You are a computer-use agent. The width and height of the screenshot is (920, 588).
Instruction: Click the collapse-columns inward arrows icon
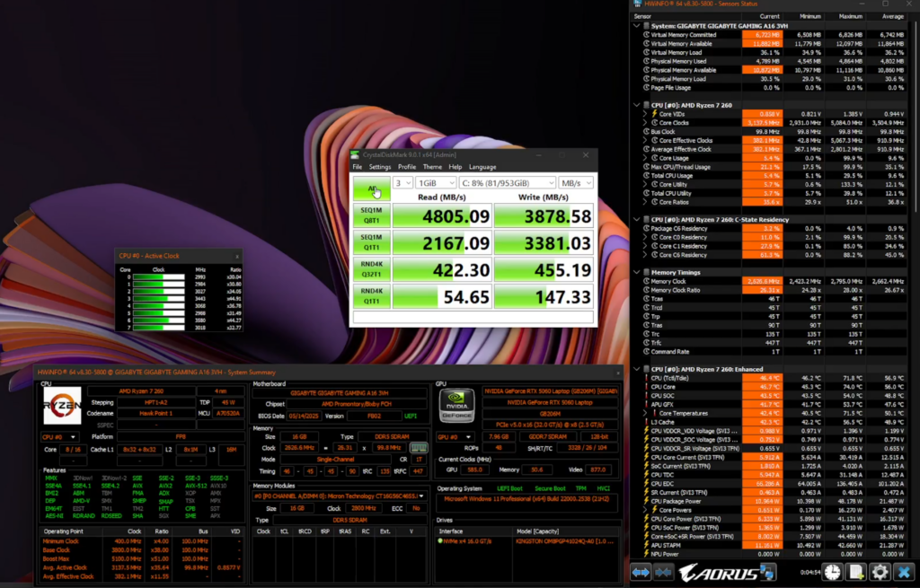coord(664,572)
